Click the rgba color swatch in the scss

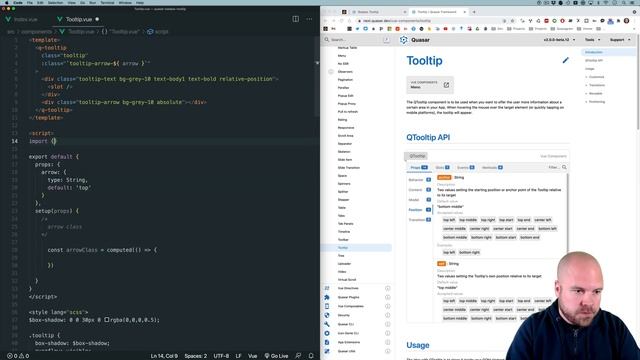click(107, 320)
